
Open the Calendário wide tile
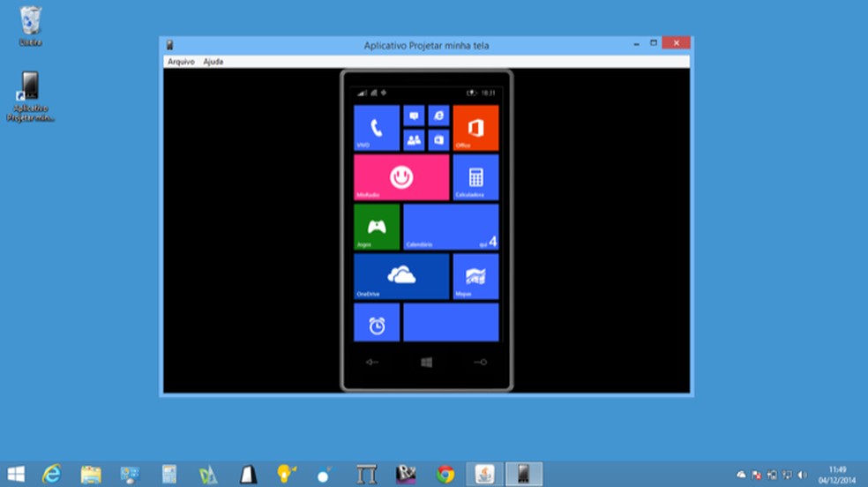point(451,227)
